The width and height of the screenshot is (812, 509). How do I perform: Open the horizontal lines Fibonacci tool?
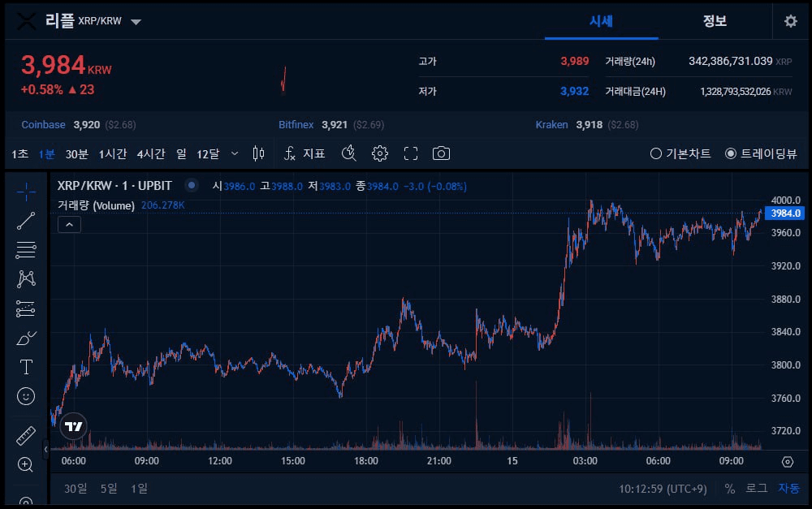coord(26,250)
